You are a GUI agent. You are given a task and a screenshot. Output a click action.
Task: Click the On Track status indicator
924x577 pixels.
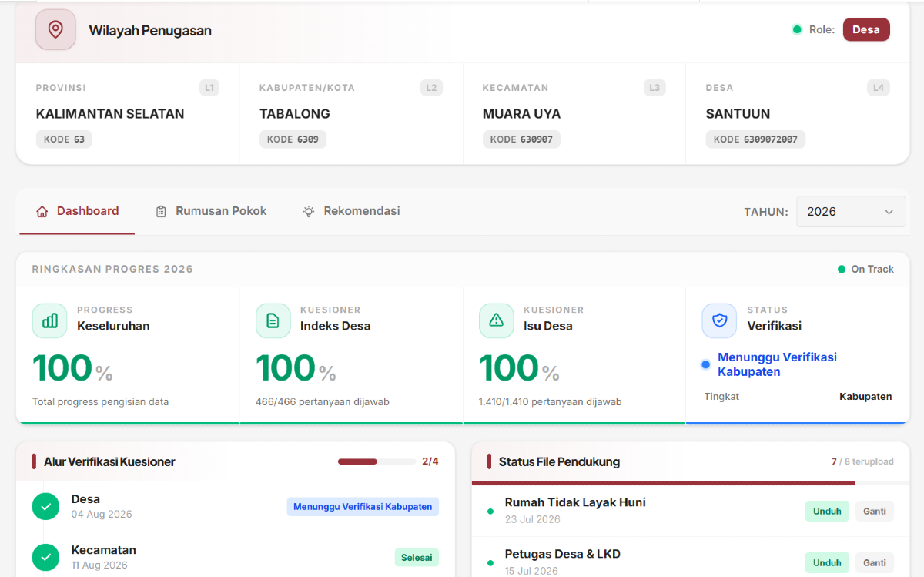point(865,269)
